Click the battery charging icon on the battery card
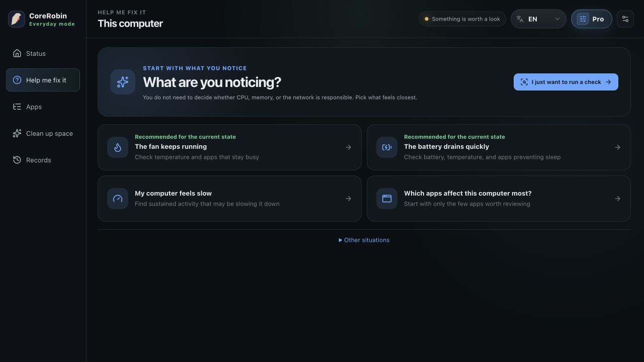 387,147
